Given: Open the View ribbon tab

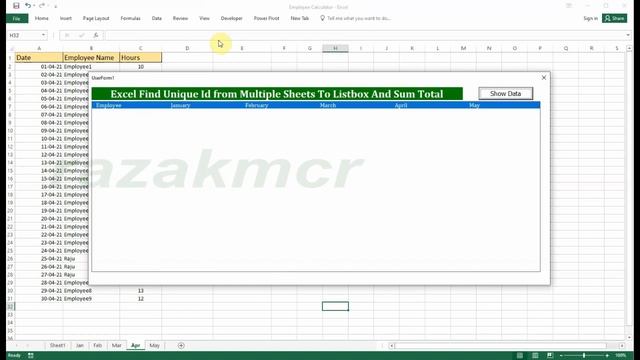Looking at the screenshot, I should (204, 18).
